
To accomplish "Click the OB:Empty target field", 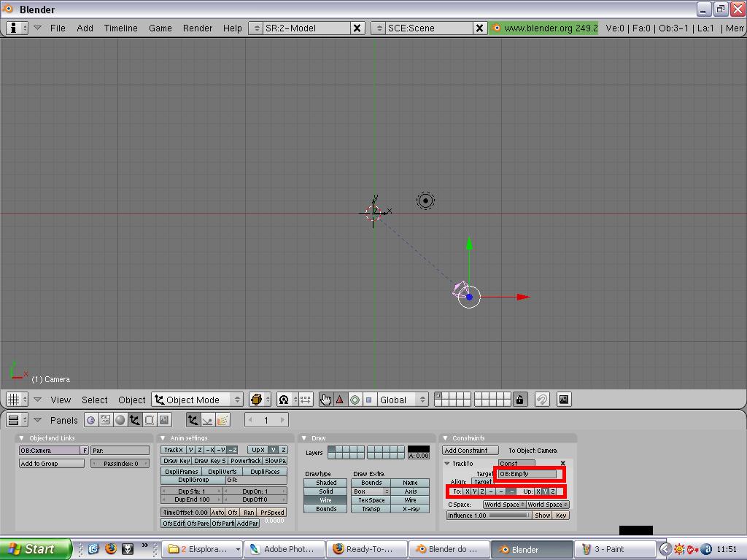I will pyautogui.click(x=527, y=474).
